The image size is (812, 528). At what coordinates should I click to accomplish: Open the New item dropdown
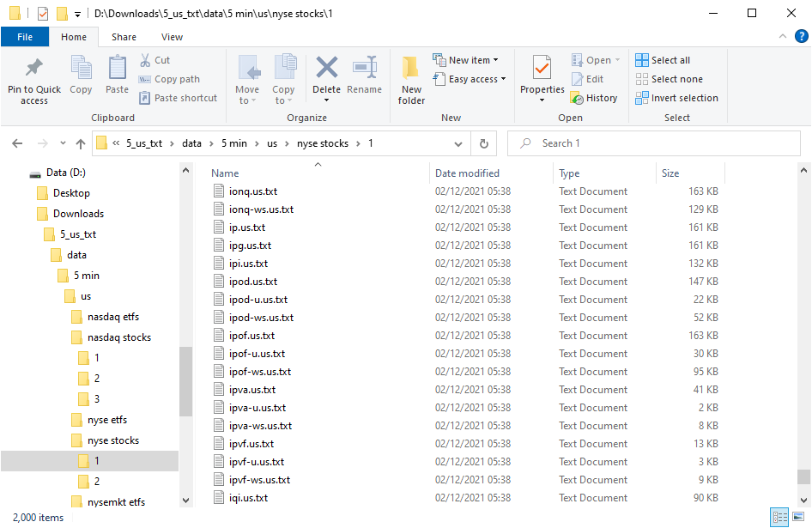[x=468, y=60]
